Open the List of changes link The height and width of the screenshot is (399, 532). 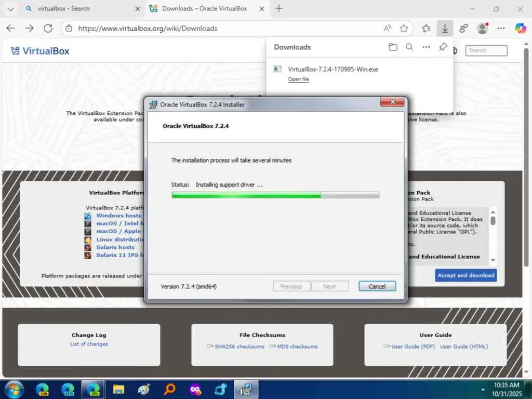89,344
